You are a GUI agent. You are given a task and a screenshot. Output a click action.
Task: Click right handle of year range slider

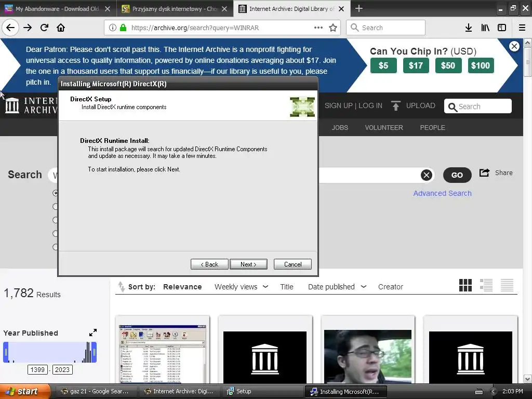[x=95, y=352]
